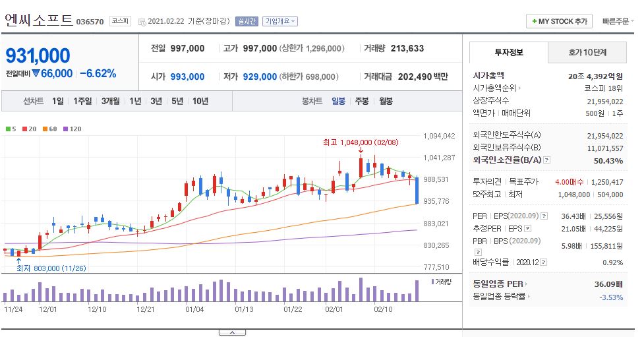This screenshot has height=337, width=644.
Task: Click the 거래량 value 213,633
Action: (x=407, y=49)
